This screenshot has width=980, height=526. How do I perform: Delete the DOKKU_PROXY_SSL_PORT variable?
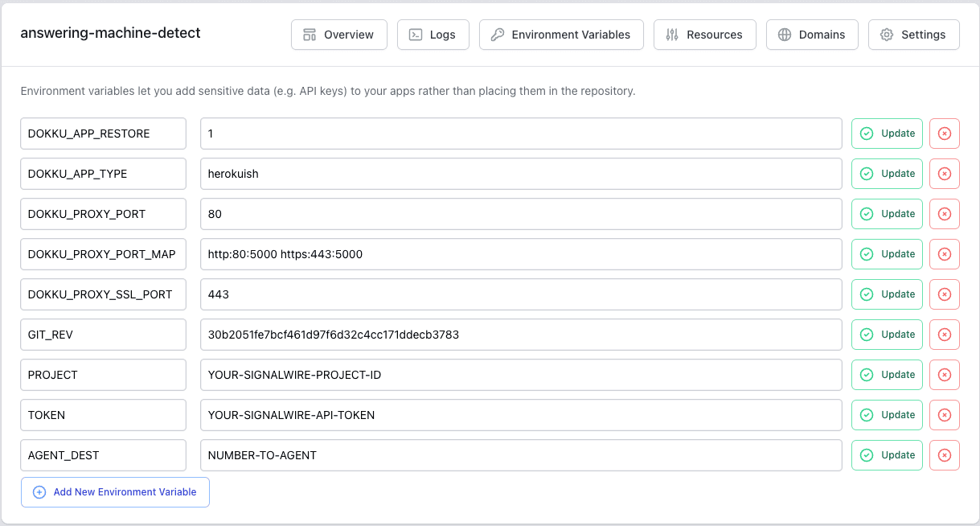point(945,294)
